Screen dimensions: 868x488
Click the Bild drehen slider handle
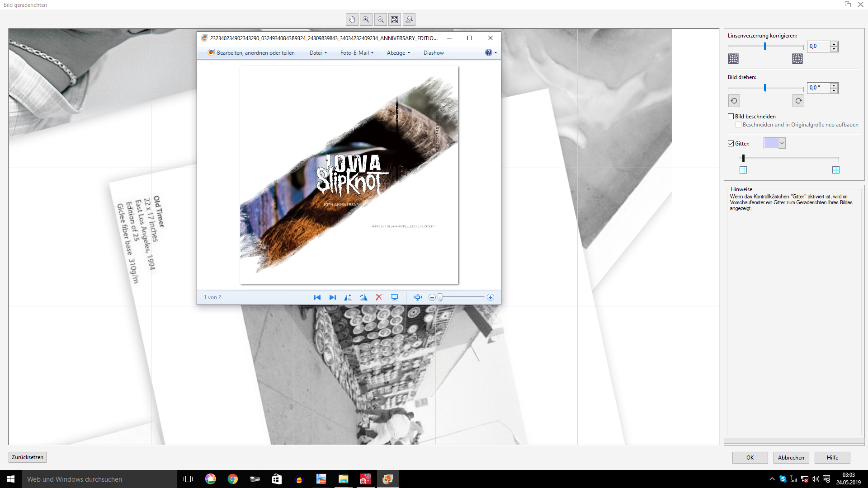tap(765, 88)
